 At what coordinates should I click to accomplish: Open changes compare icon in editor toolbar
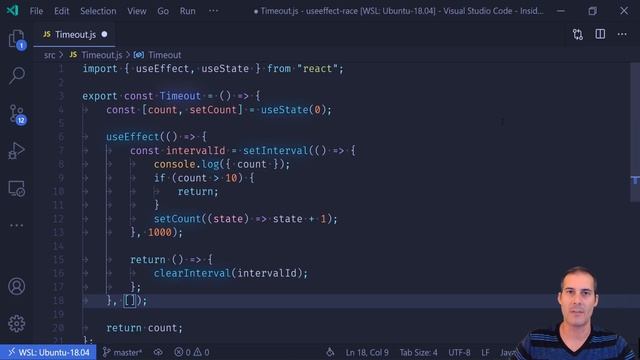[578, 34]
